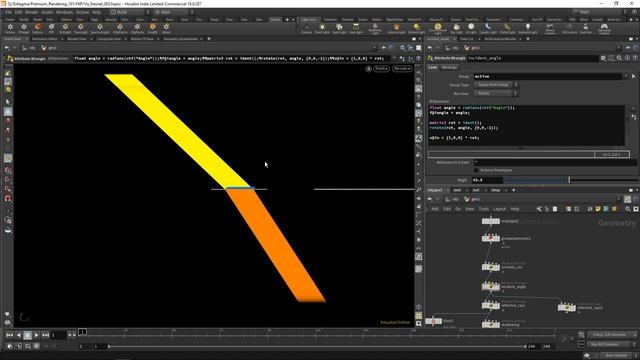Image resolution: width=640 pixels, height=360 pixels.
Task: Click the obj path button in viewport pane
Action: [x=29, y=48]
